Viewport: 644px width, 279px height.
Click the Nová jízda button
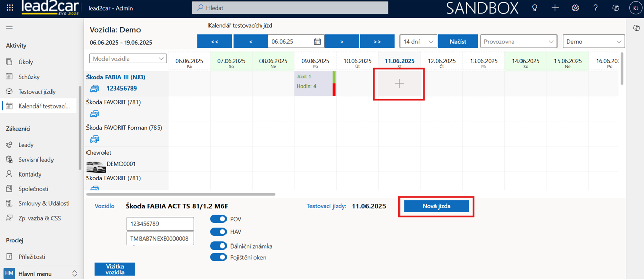[436, 206]
